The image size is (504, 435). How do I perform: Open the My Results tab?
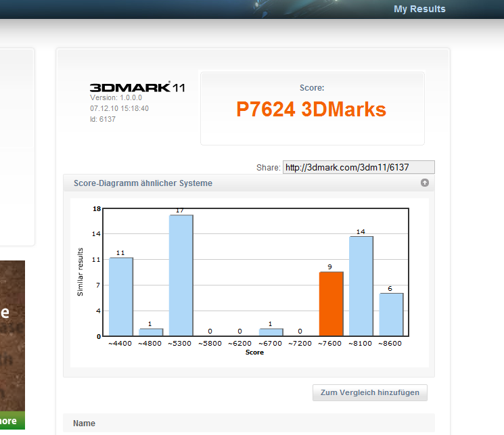419,9
